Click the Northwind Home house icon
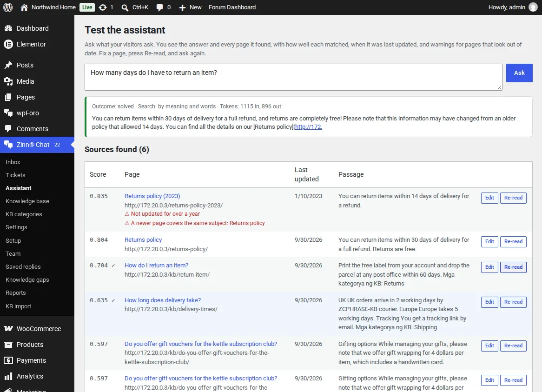The width and height of the screenshot is (542, 392). [x=24, y=7]
